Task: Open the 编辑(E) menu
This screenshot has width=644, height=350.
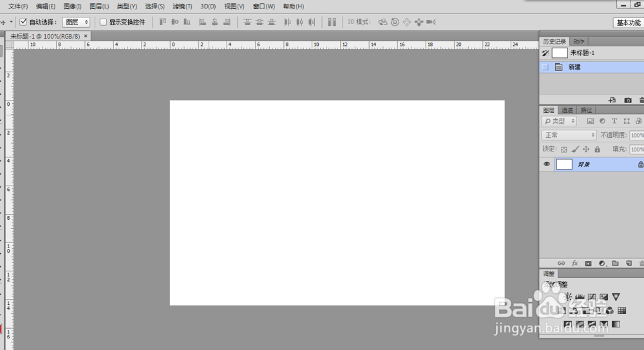Action: tap(46, 6)
